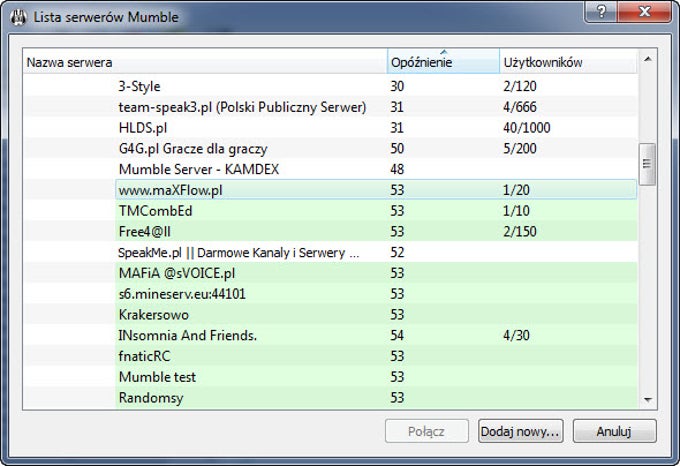Click the help question mark button

(x=601, y=11)
